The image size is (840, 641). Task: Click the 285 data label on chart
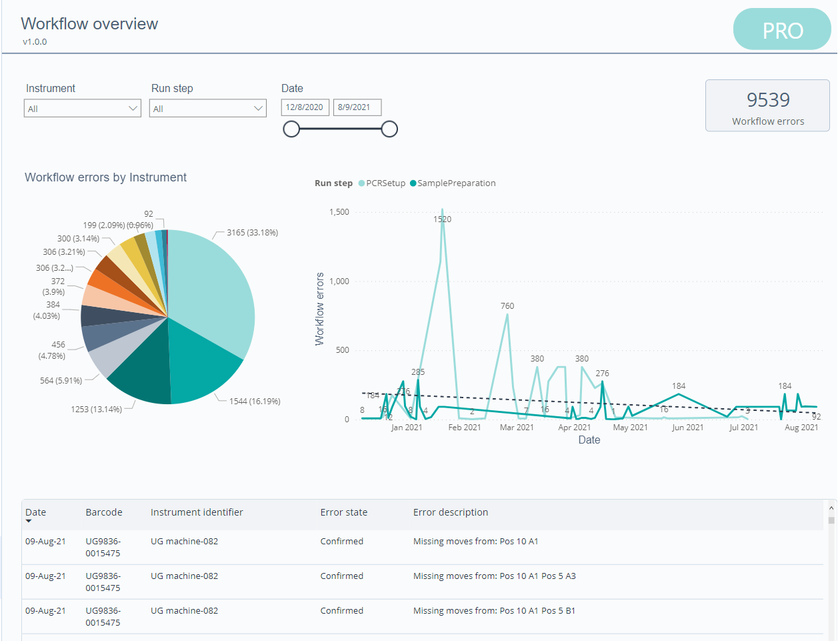tap(418, 372)
